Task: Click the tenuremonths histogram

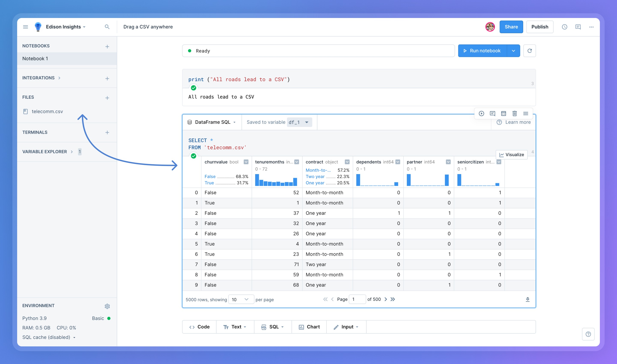Action: (276, 180)
